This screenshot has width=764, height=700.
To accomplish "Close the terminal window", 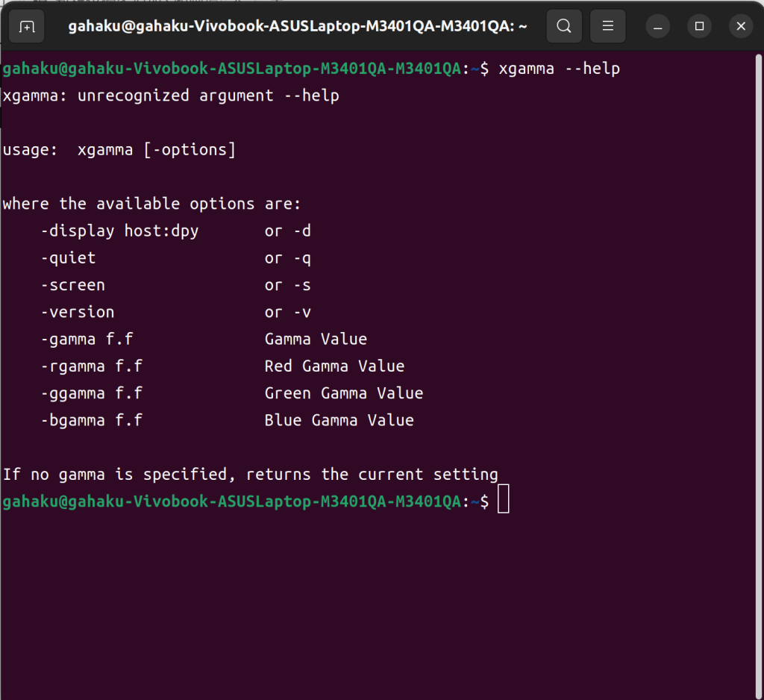I will (x=741, y=26).
